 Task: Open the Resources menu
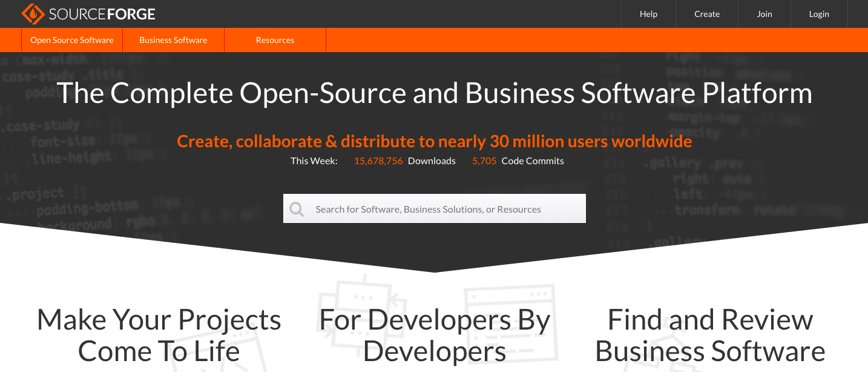pyautogui.click(x=275, y=40)
